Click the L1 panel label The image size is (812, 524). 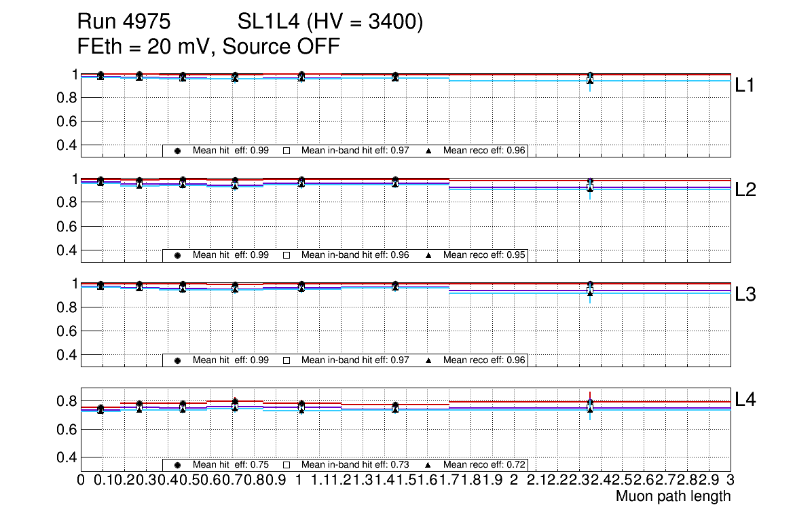tap(745, 86)
